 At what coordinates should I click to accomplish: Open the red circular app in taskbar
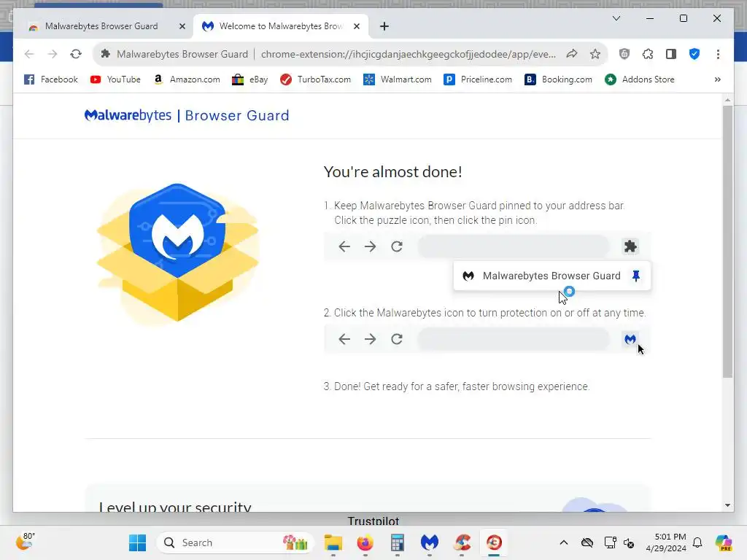[494, 542]
